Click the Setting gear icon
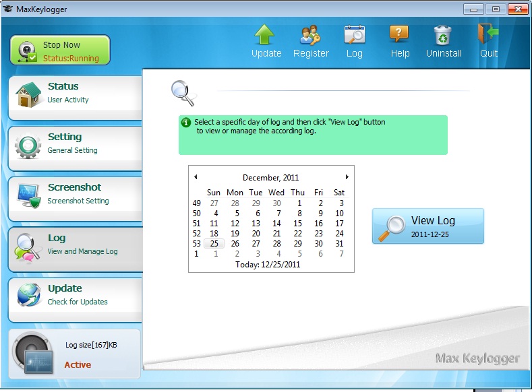The image size is (532, 392). [28, 145]
